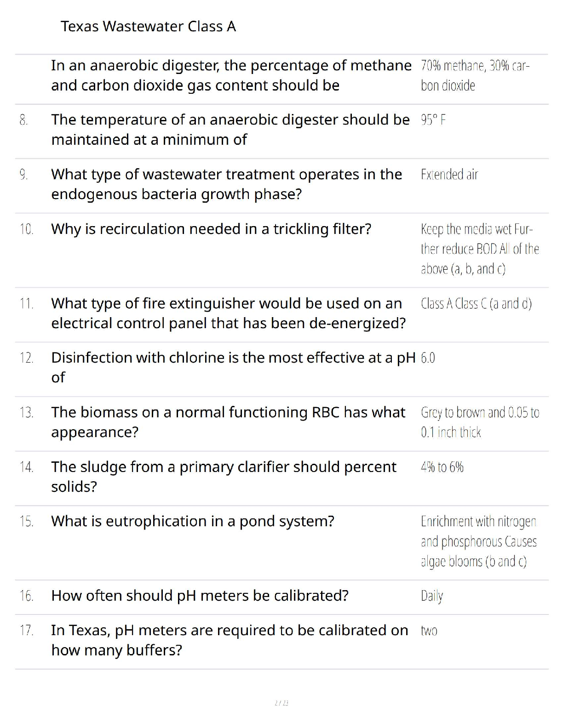Image resolution: width=563 pixels, height=728 pixels.
Task: Click the 'two' buffers answer
Action: coord(429,631)
